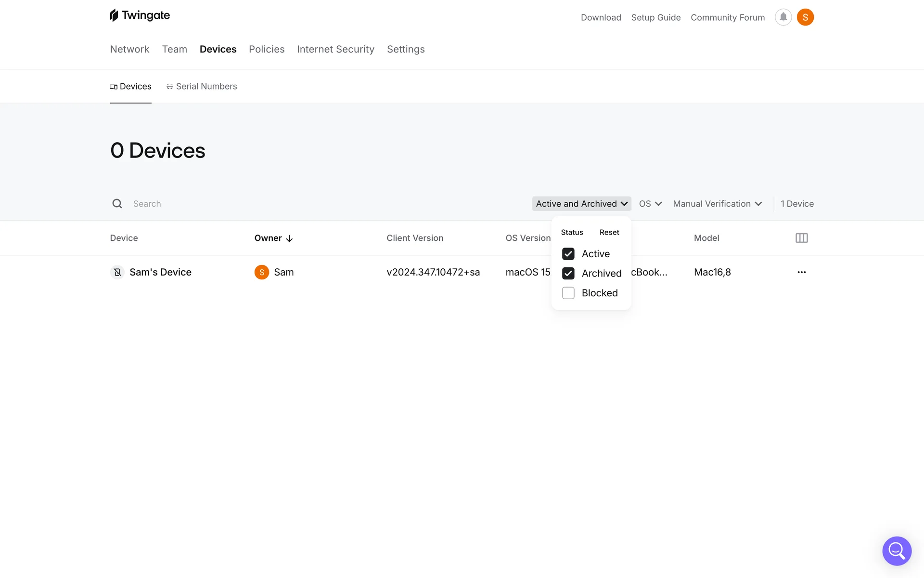Expand the OS filter dropdown

(650, 204)
